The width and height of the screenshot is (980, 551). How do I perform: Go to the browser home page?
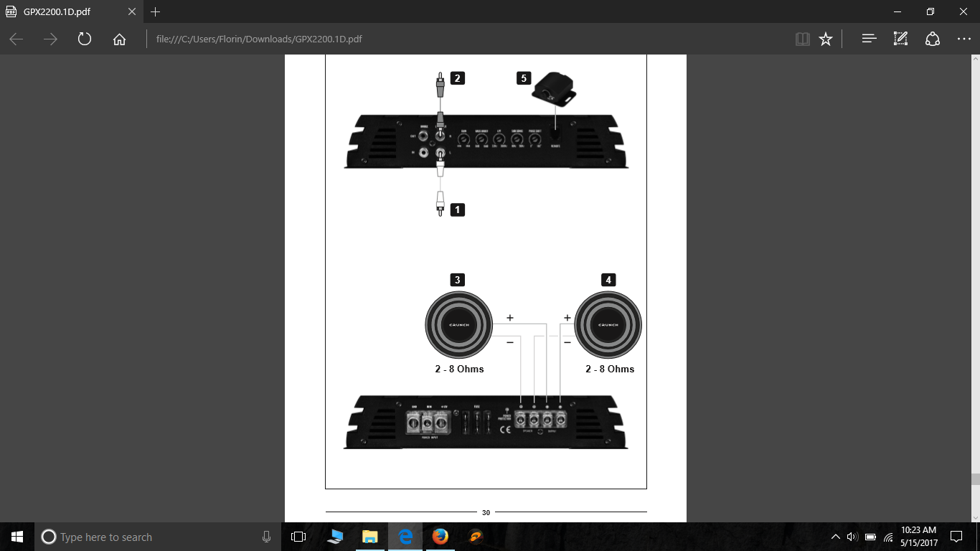pyautogui.click(x=119, y=39)
